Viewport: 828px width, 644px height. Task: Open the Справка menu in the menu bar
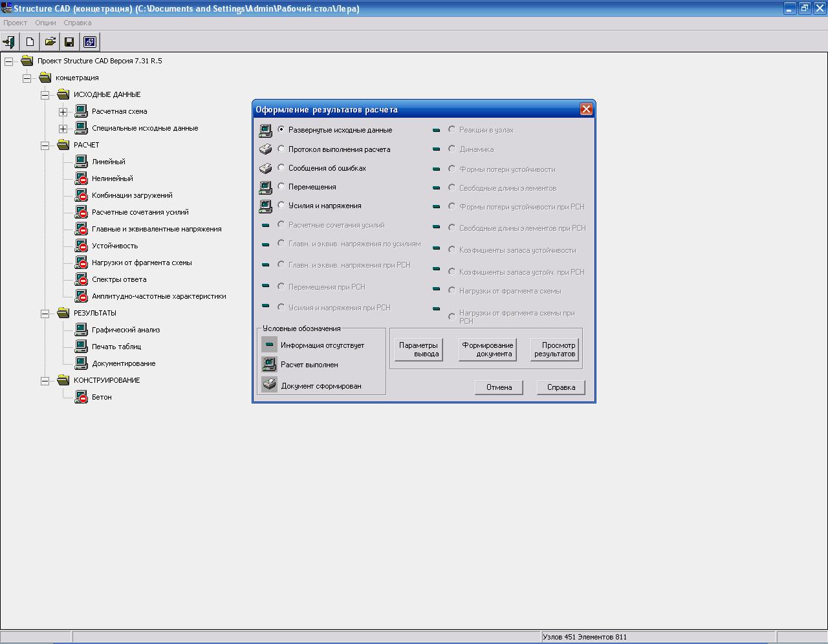coord(78,23)
